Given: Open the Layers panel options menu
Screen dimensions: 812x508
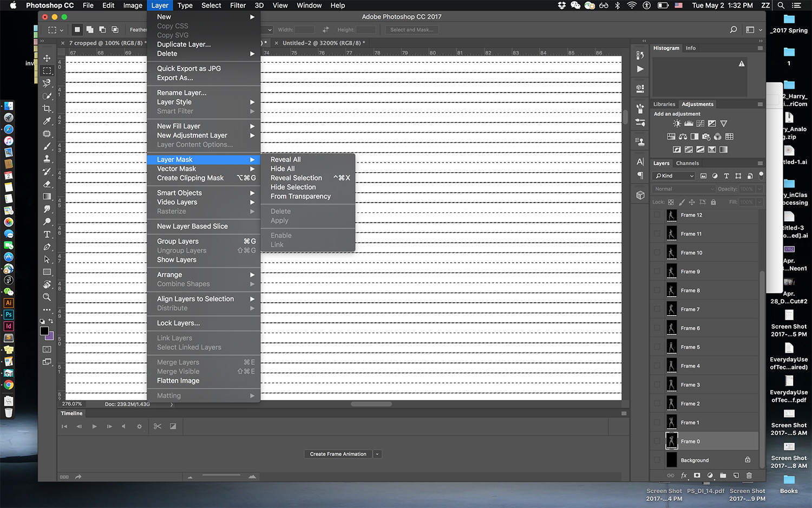Looking at the screenshot, I should 760,163.
